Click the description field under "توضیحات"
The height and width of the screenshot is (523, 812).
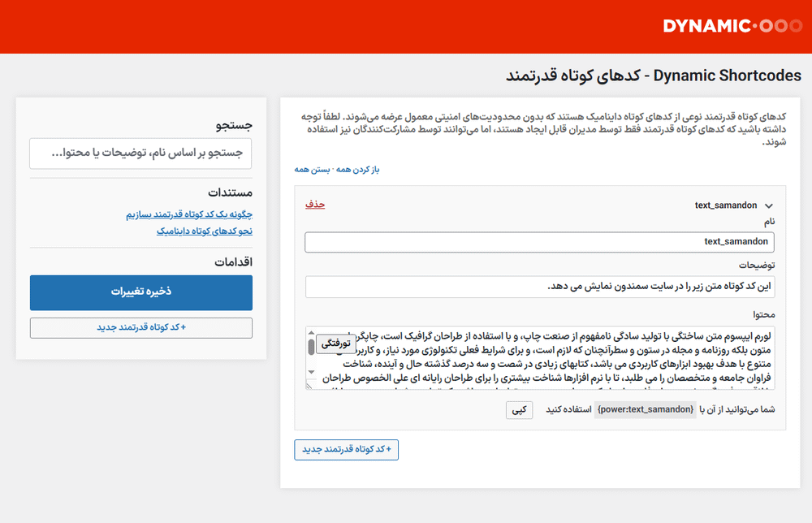coord(538,286)
